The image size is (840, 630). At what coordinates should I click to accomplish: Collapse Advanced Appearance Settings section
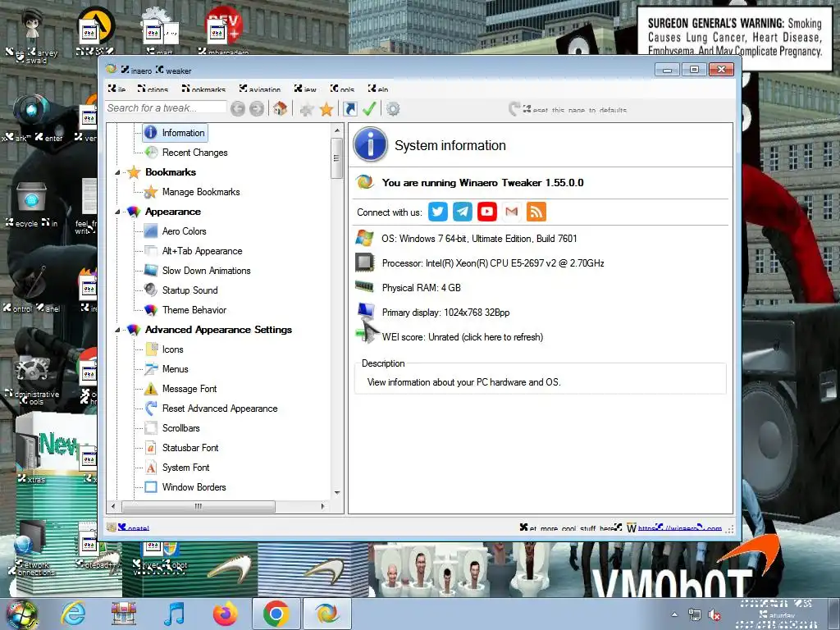tap(117, 330)
